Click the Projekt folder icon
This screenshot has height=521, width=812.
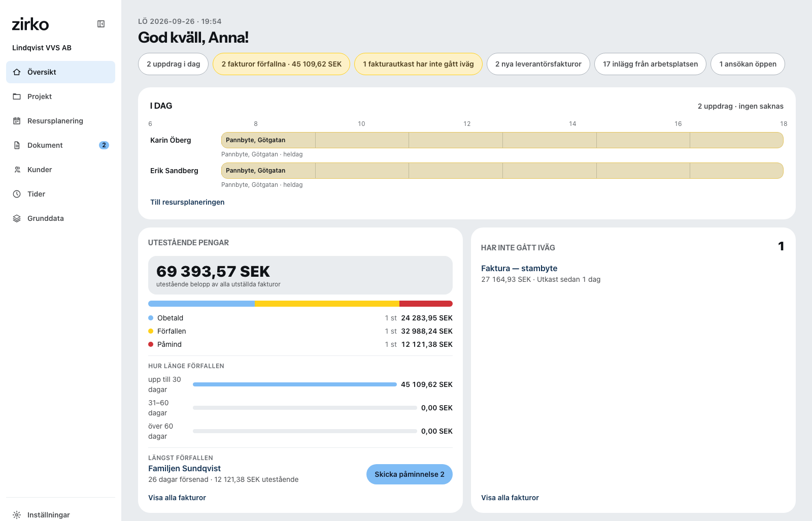click(x=17, y=96)
